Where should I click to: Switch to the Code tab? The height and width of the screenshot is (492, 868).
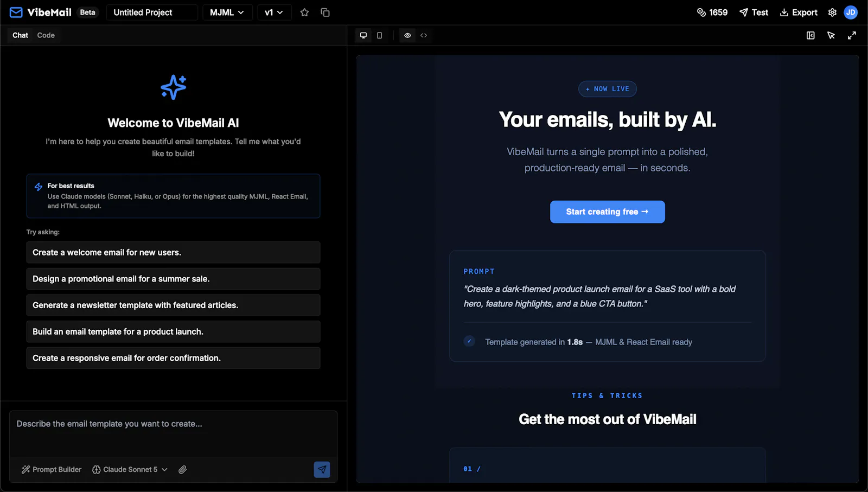(46, 35)
